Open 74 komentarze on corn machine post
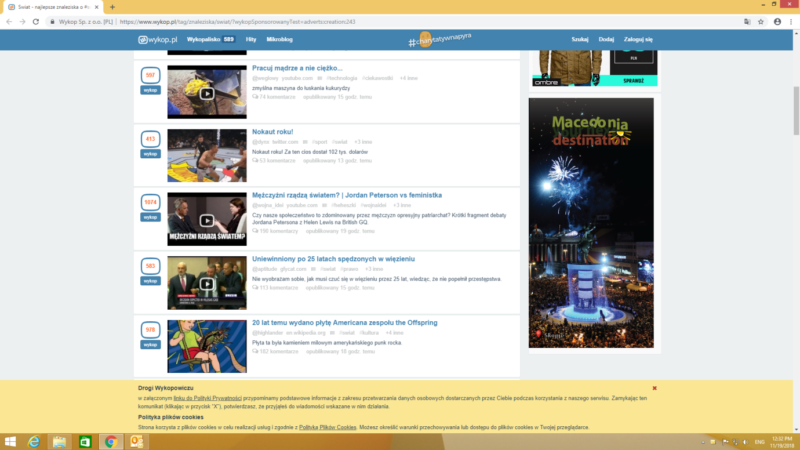This screenshot has height=450, width=800. [274, 97]
